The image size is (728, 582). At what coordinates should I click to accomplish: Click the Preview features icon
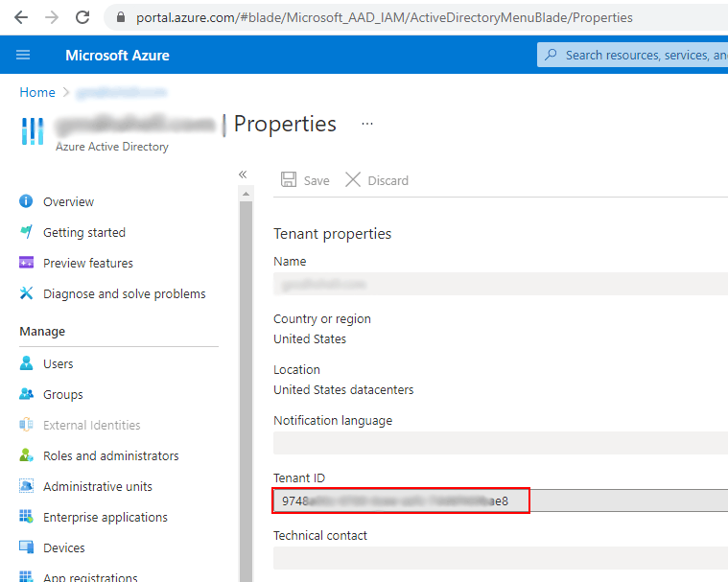(x=26, y=264)
